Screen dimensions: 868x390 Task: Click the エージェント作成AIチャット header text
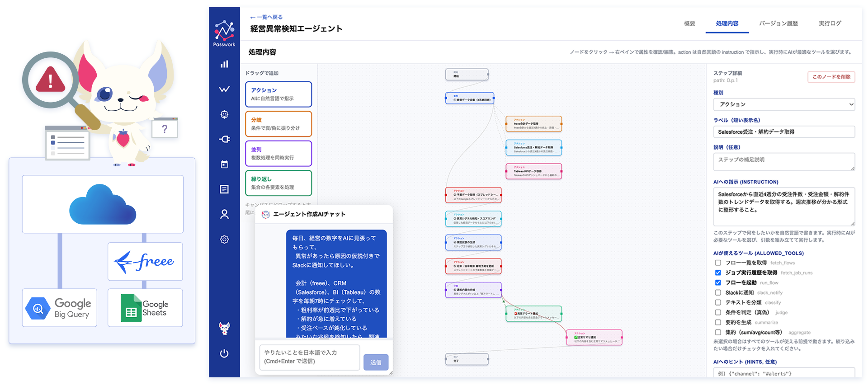[x=309, y=214]
